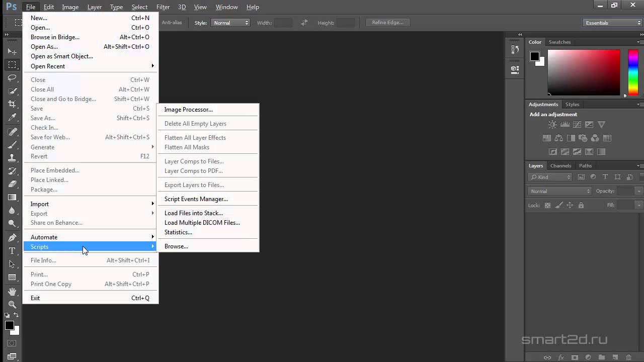
Task: Click the layer style fx icon
Action: 561,357
